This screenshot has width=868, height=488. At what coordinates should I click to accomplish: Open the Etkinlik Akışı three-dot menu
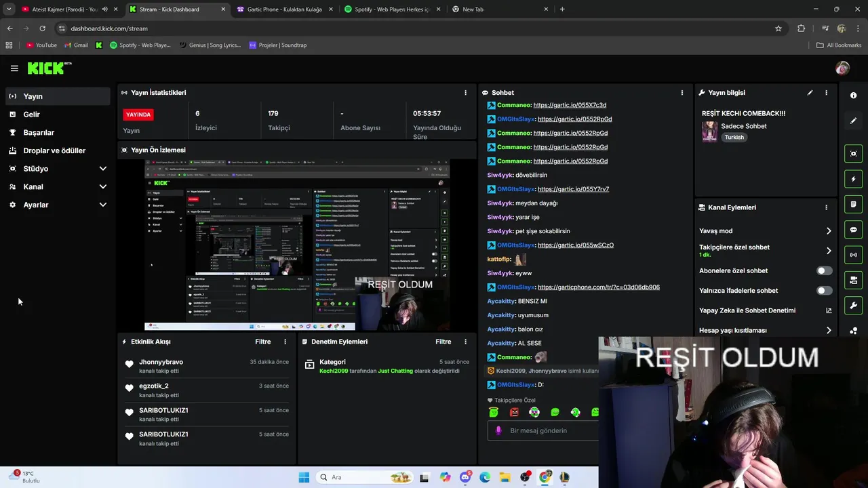pyautogui.click(x=285, y=342)
